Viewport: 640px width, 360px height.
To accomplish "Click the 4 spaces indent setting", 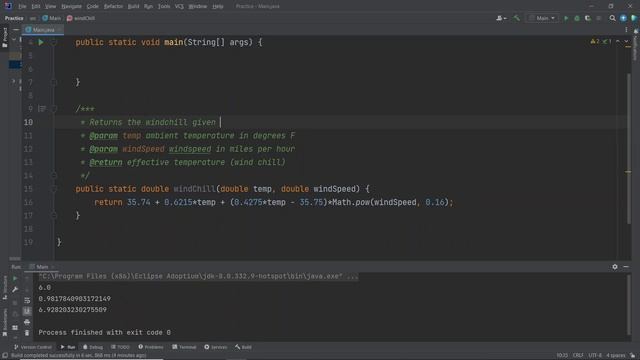I will point(616,356).
